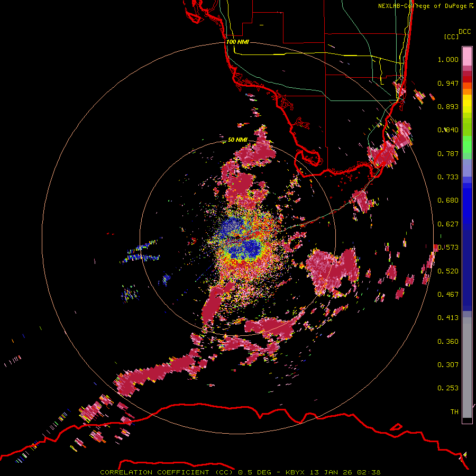Pick the bright green color bar segment
The height and width of the screenshot is (476, 476).
tap(467, 144)
